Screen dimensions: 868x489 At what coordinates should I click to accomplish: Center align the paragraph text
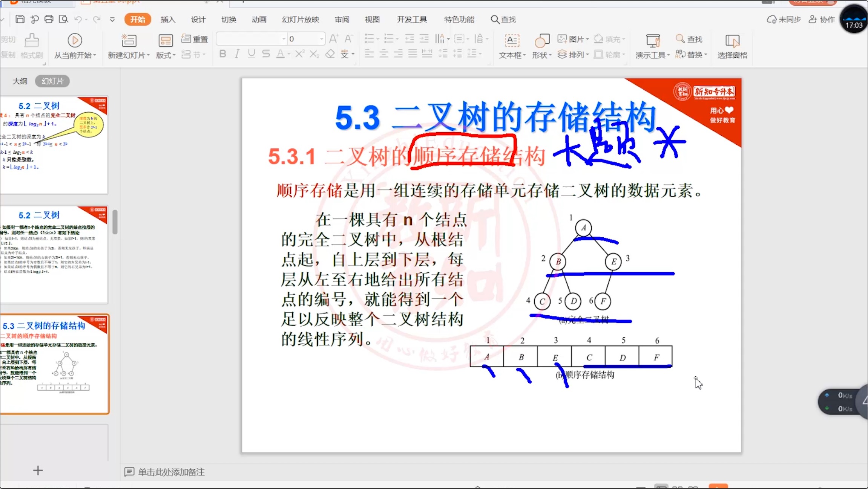383,54
